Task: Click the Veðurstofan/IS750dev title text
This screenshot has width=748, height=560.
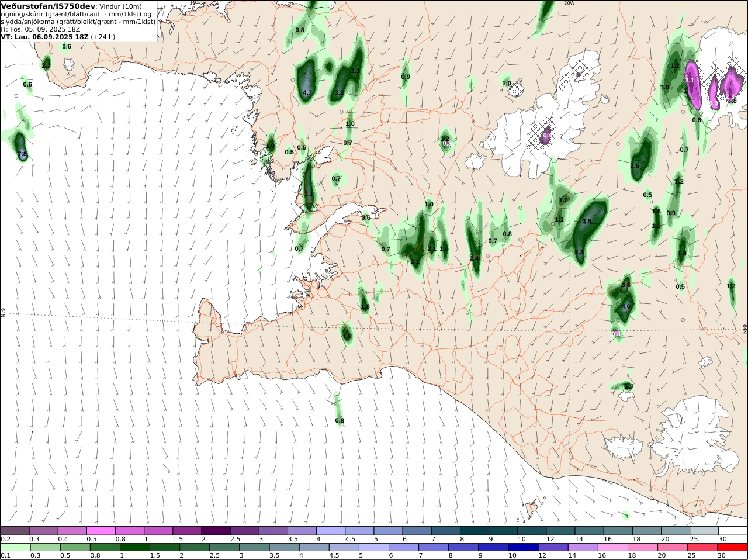Action: (48, 6)
